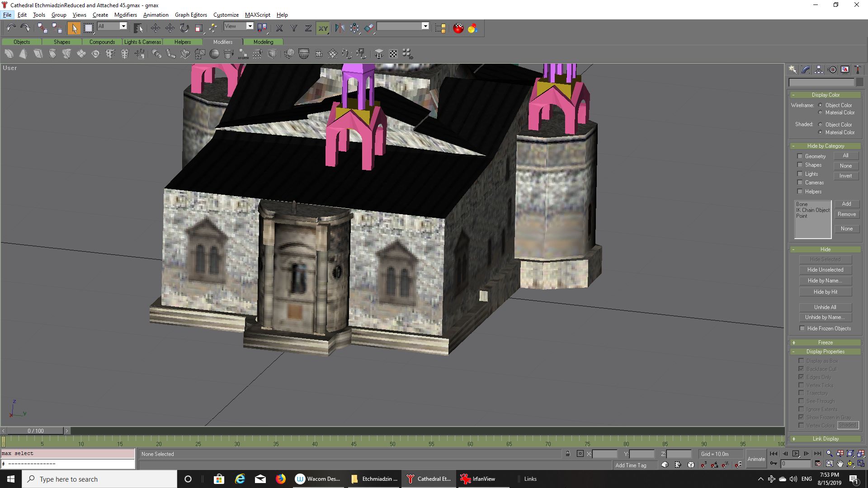Click the Undo arrow icon

(11, 28)
